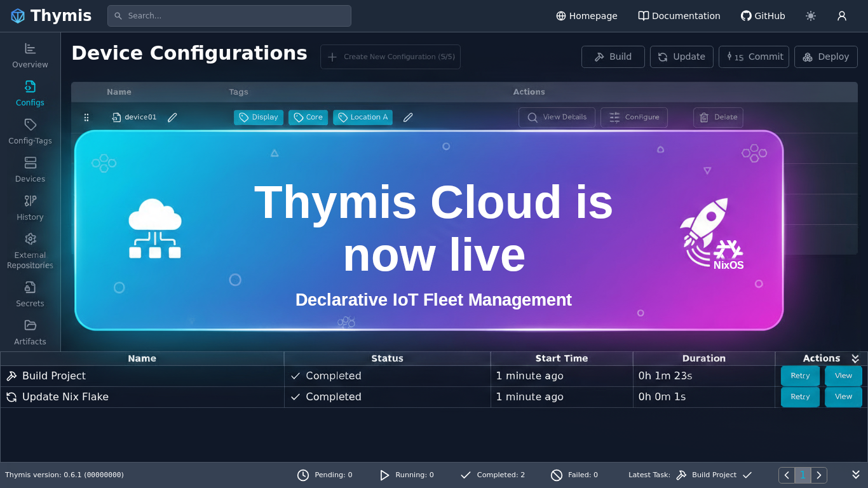Select page 1 in pagination
The width and height of the screenshot is (868, 488).
point(803,475)
